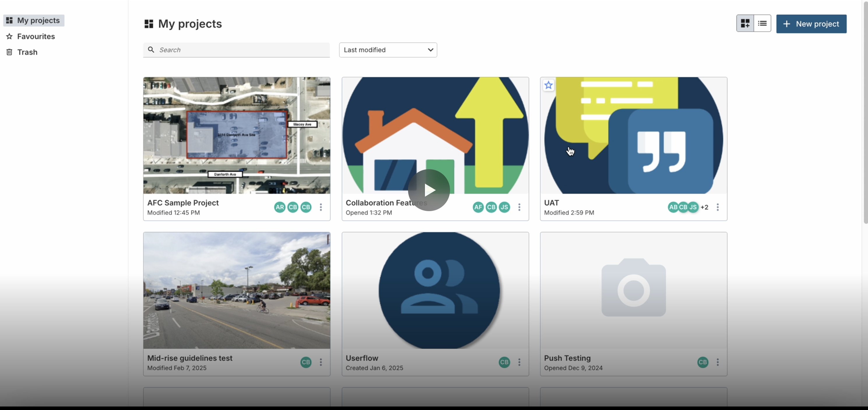Open the Trash sidebar section
Image resolution: width=868 pixels, height=410 pixels.
(x=27, y=52)
